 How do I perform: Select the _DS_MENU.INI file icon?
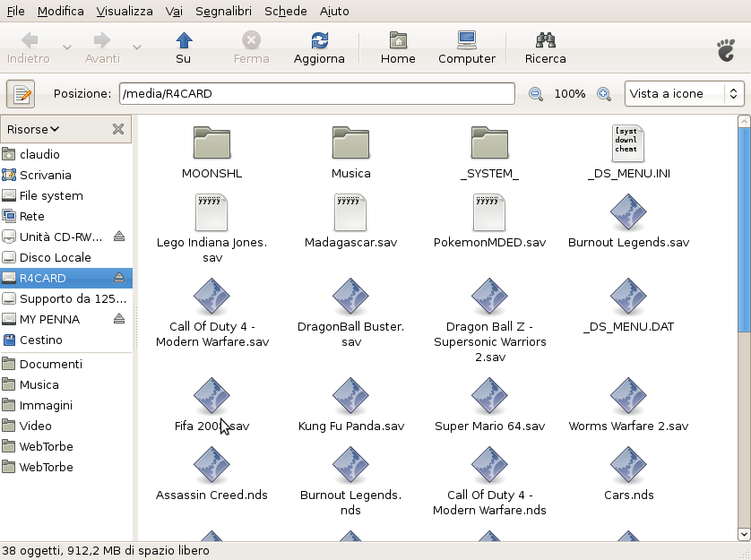point(628,143)
